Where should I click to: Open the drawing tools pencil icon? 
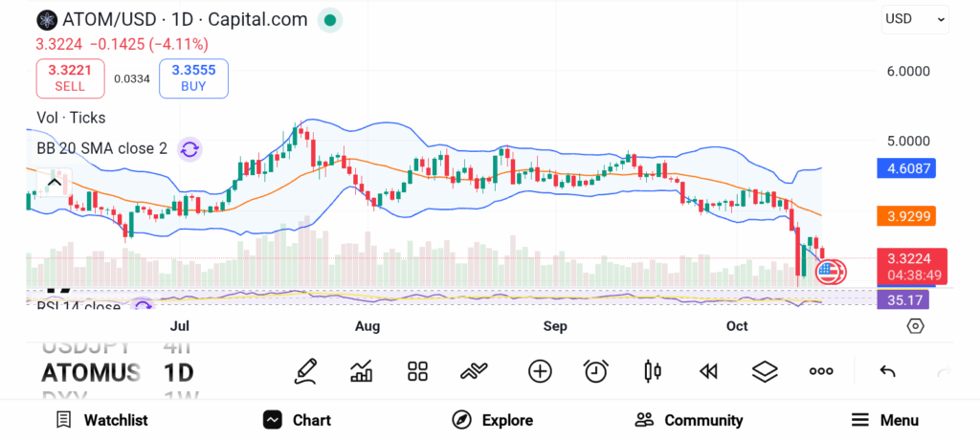coord(306,370)
